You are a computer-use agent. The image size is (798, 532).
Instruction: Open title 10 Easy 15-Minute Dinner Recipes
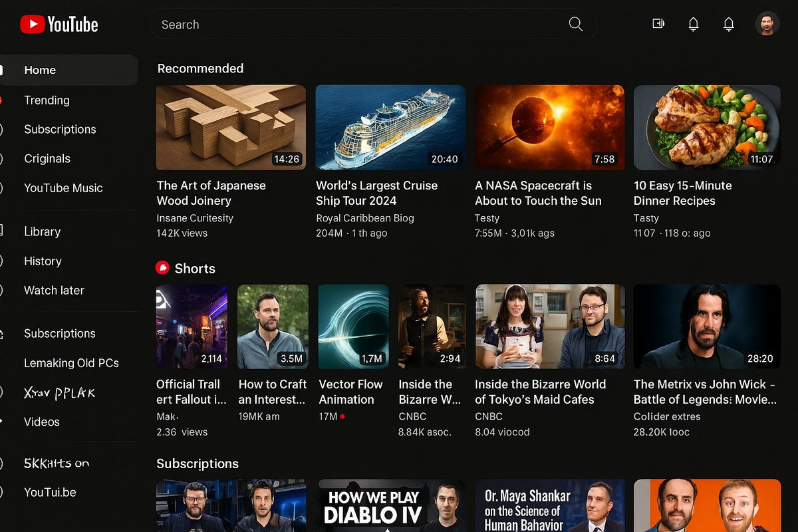682,193
